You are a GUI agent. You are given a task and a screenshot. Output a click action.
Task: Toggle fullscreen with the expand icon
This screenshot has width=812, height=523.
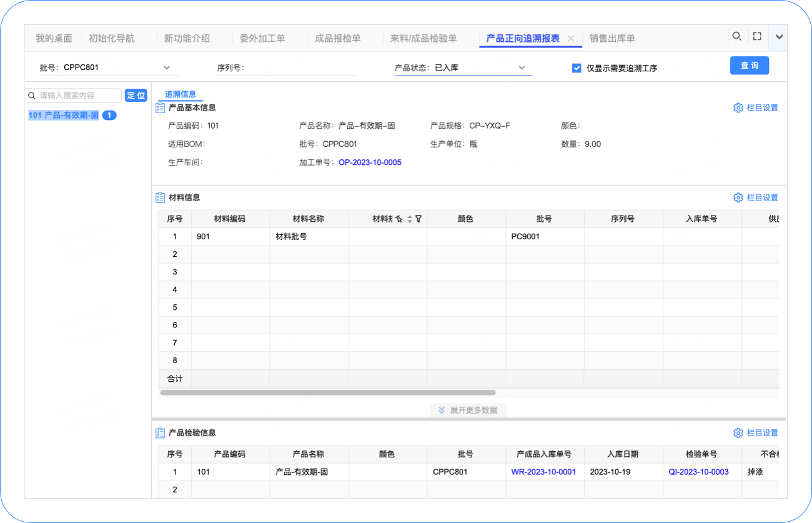(x=757, y=37)
